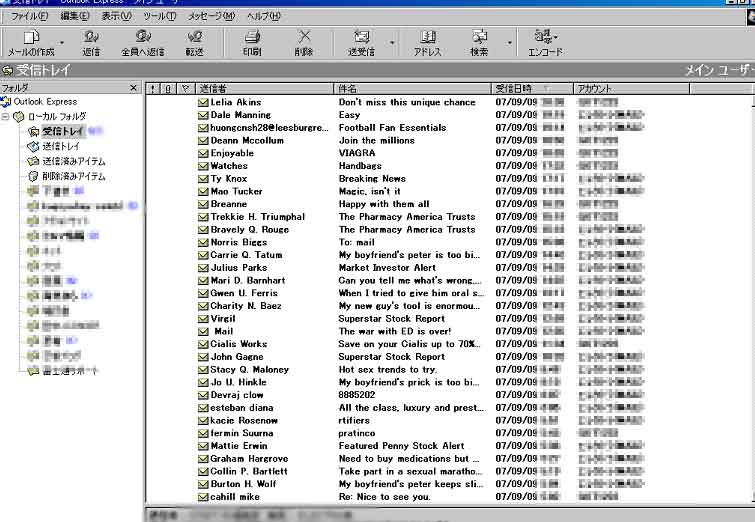Select Outlook Express root in folder tree

45,102
